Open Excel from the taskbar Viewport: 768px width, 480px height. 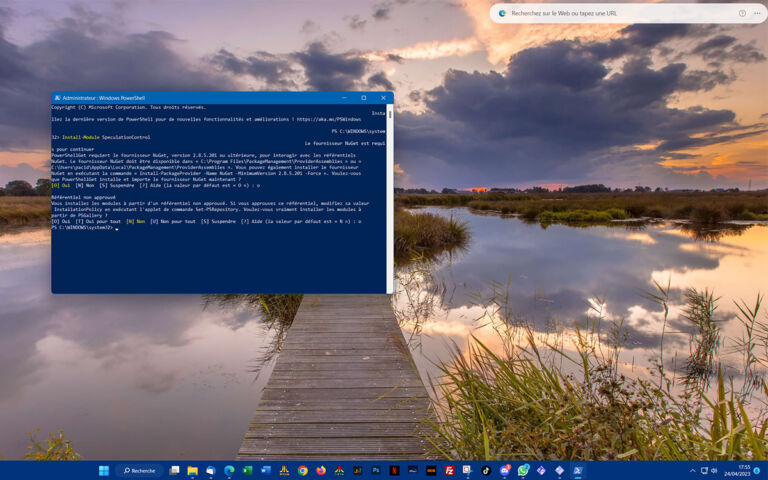click(247, 471)
